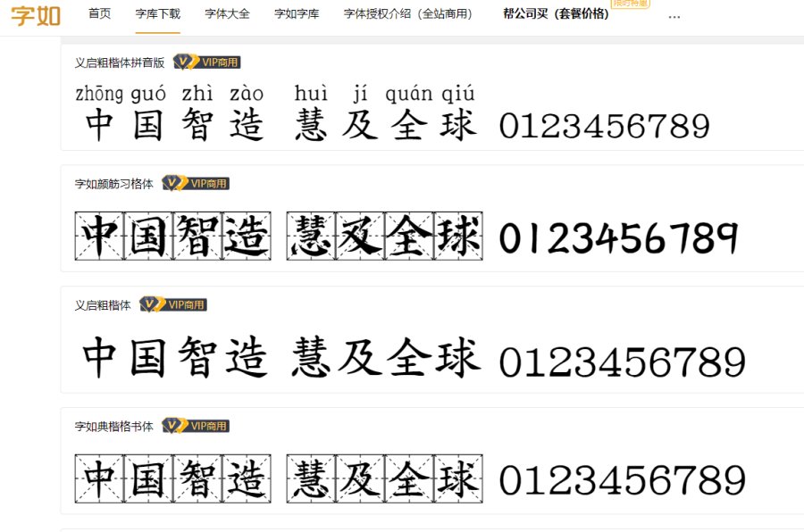Open the 义启粗楷体 font title link
Screen dimensions: 804x532
[x=103, y=305]
